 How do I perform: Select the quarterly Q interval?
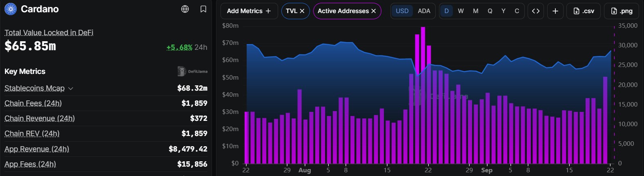[490, 11]
